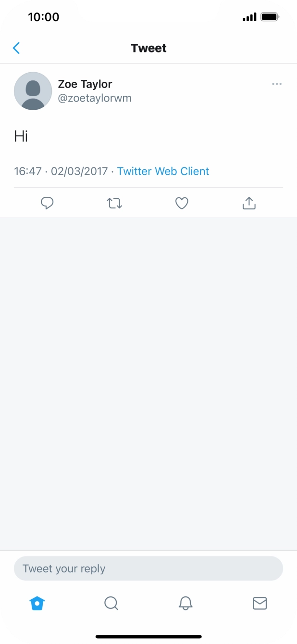297x644 pixels.
Task: Open the Twitter Web Client link
Action: (163, 171)
